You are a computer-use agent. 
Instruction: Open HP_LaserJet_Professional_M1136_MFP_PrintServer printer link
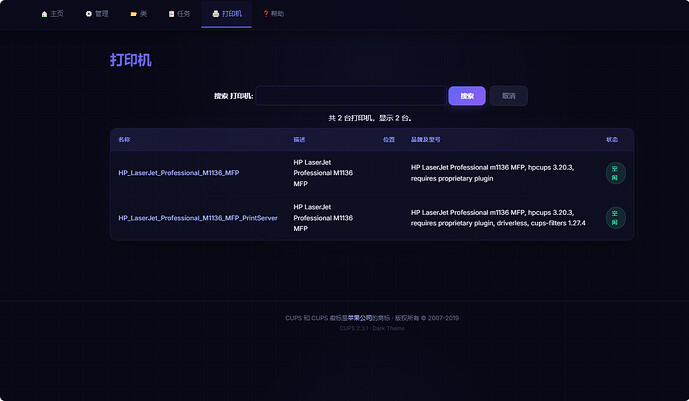[198, 218]
